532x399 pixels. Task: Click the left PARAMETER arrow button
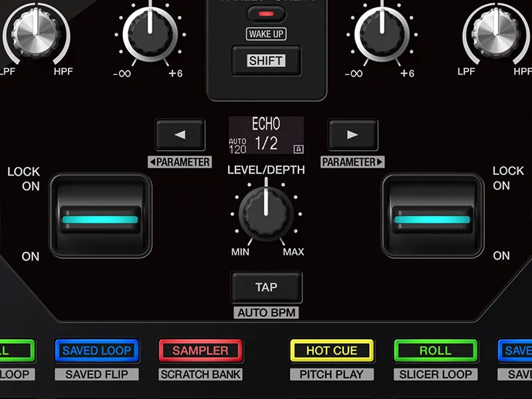pyautogui.click(x=180, y=135)
